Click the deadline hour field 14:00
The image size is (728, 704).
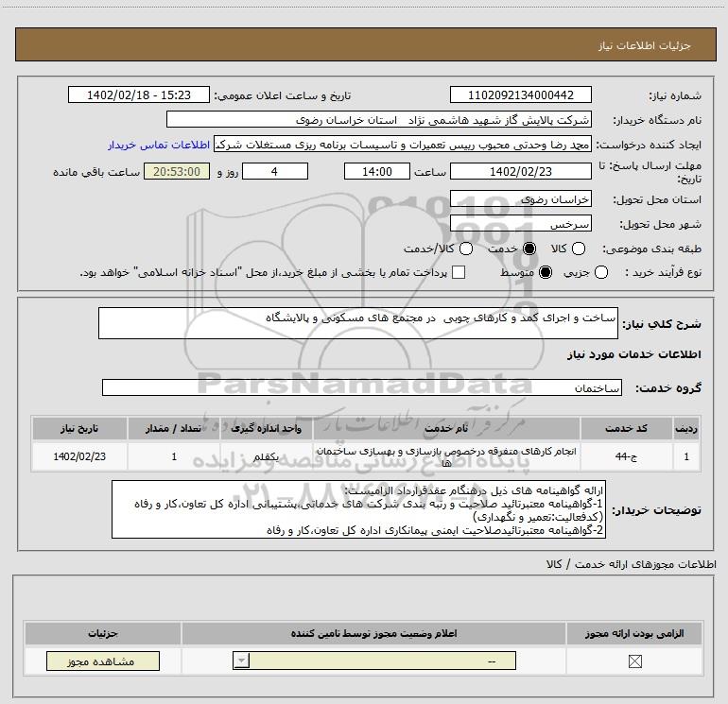coord(377,171)
